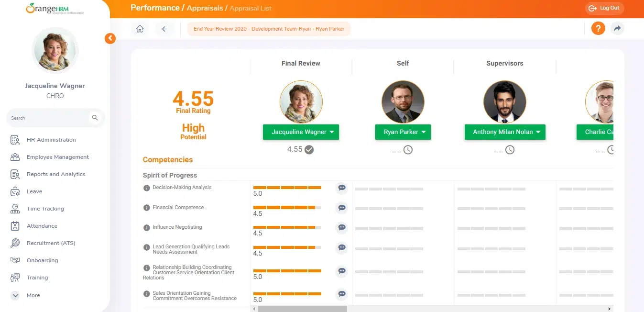Go to Recruitment (ATS) menu item
The width and height of the screenshot is (644, 312).
[x=51, y=243]
